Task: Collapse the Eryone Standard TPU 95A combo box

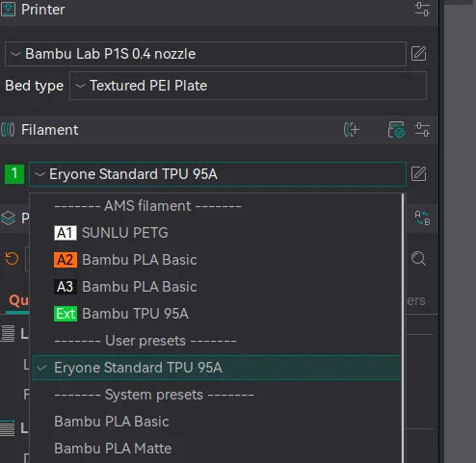Action: pyautogui.click(x=218, y=174)
